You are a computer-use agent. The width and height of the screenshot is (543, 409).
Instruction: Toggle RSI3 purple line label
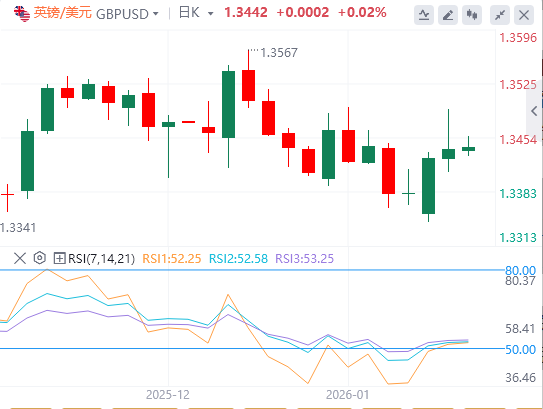coord(304,258)
